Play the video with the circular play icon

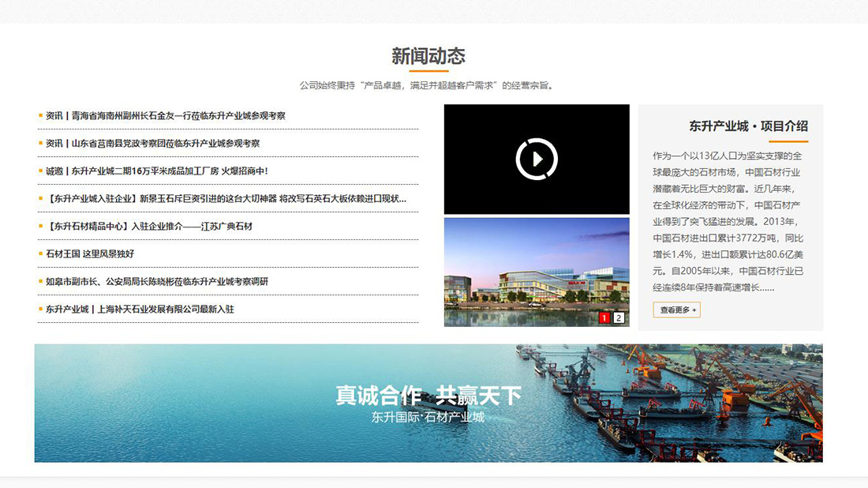[x=537, y=159]
